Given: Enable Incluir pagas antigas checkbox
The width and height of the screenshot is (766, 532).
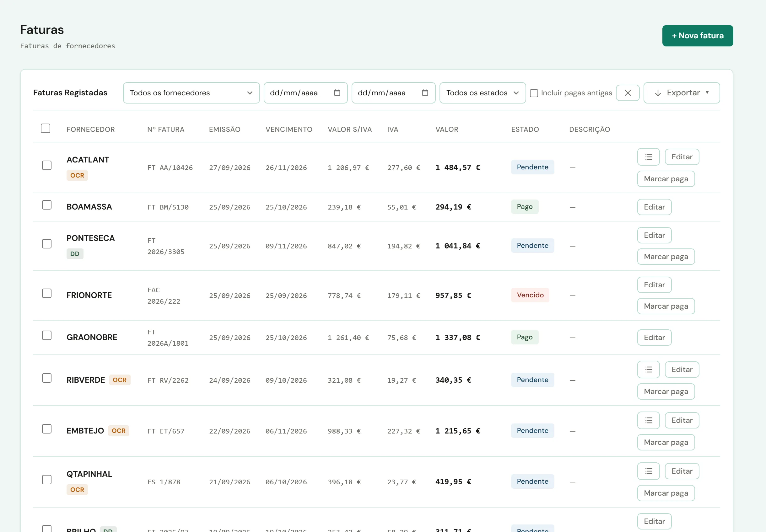Looking at the screenshot, I should [534, 93].
